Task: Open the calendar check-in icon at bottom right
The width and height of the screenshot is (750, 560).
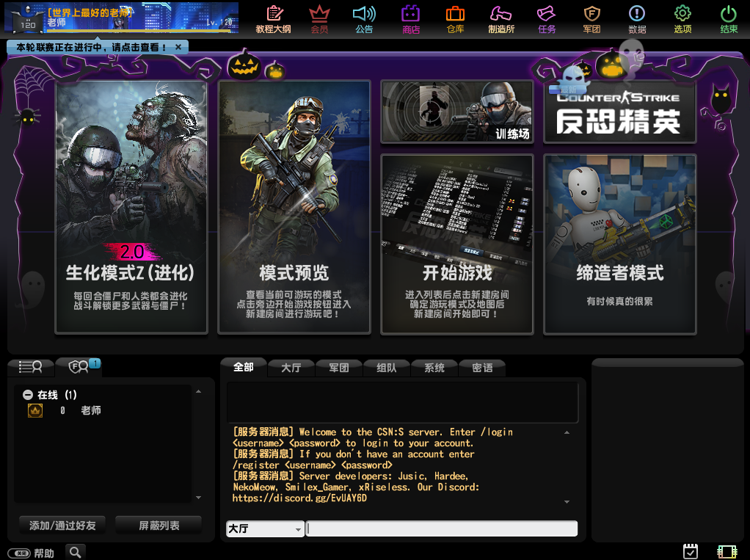Action: click(691, 551)
